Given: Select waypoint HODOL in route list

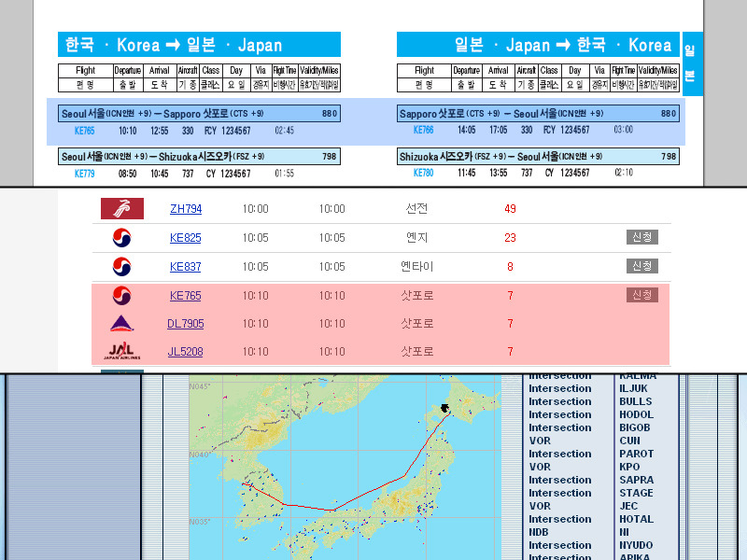Looking at the screenshot, I should 636,414.
